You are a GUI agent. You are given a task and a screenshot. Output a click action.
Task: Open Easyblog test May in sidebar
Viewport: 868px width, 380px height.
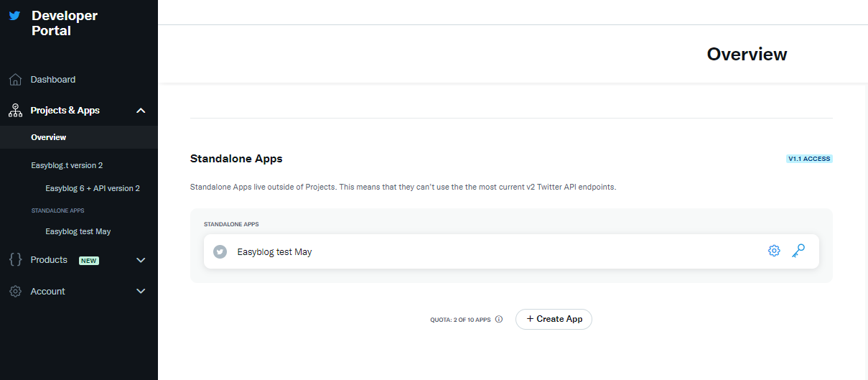pyautogui.click(x=78, y=231)
